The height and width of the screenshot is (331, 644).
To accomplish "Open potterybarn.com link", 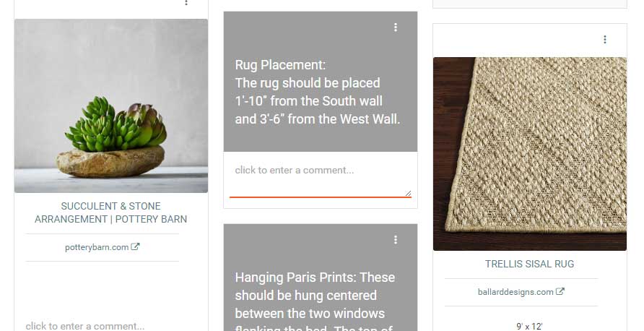I will pos(97,247).
